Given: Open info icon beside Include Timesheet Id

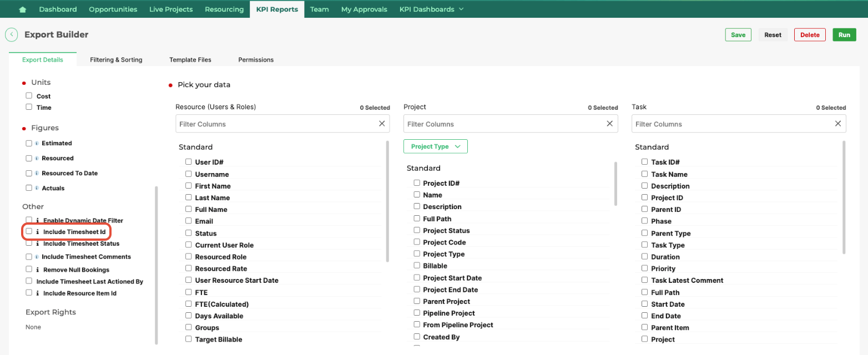Looking at the screenshot, I should (x=38, y=232).
